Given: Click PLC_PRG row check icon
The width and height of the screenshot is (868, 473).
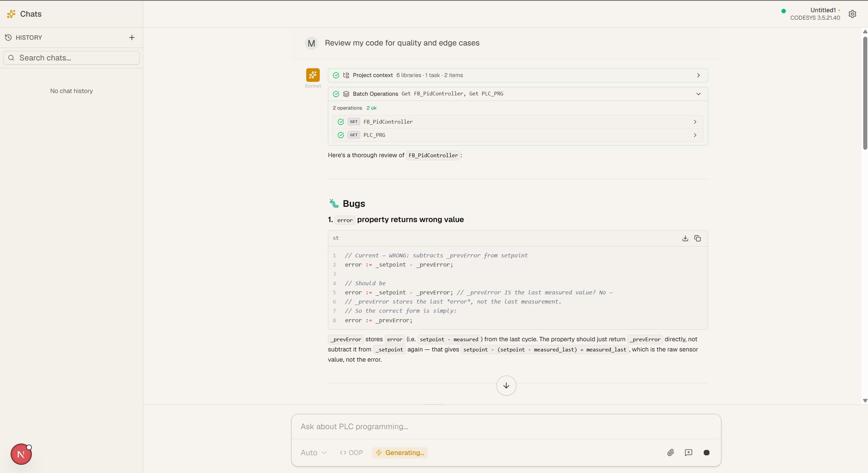Looking at the screenshot, I should click(341, 135).
